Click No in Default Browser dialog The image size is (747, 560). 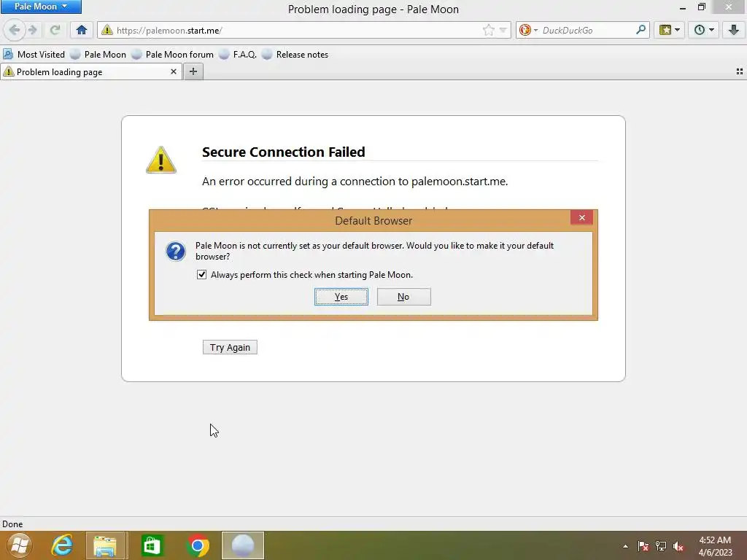point(403,297)
